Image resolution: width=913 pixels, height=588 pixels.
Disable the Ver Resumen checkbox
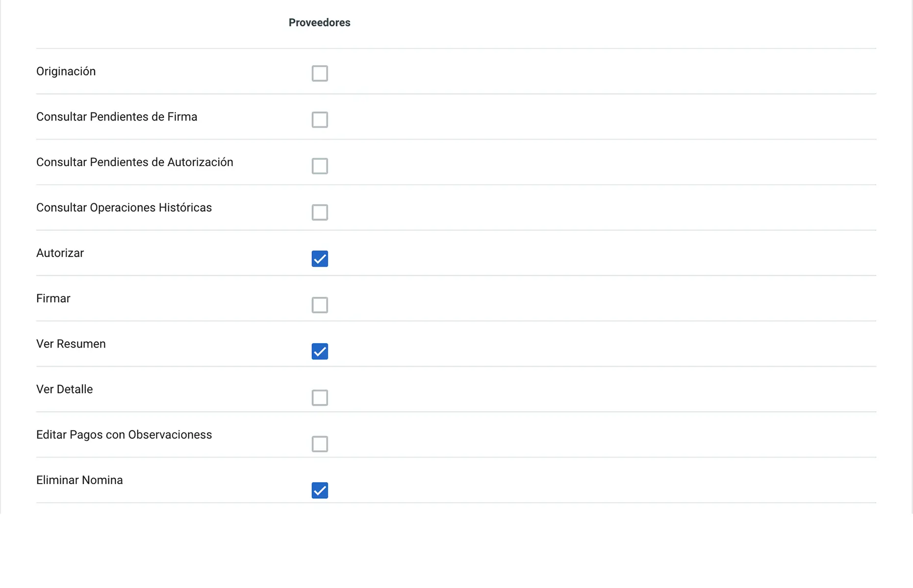tap(320, 351)
